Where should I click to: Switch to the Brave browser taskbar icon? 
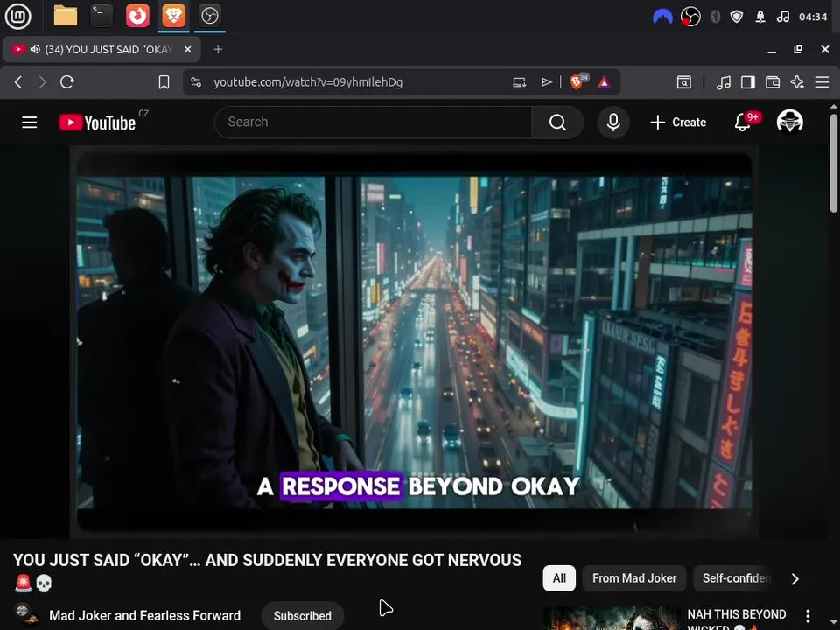click(x=173, y=16)
